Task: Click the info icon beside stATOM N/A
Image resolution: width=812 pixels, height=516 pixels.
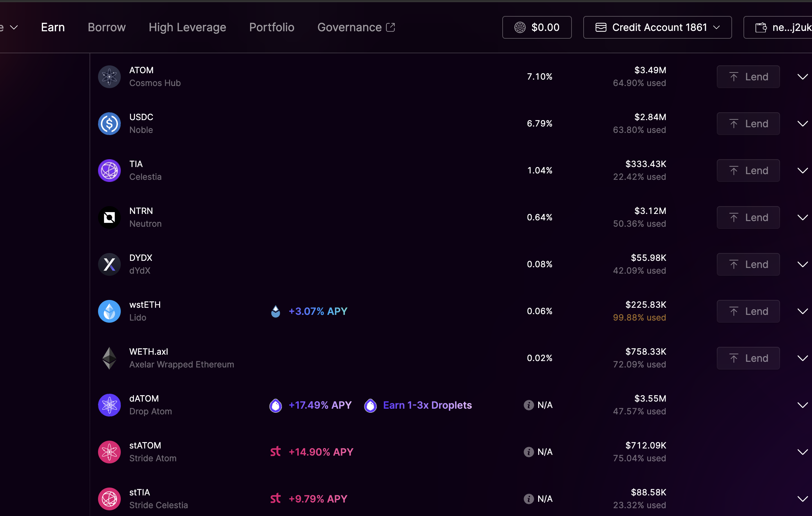Action: [x=529, y=452]
